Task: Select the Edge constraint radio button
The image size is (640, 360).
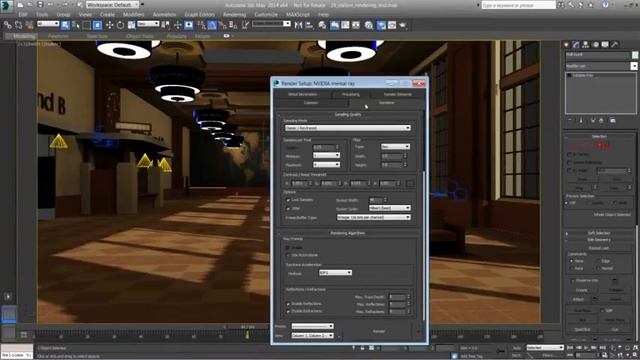Action: [x=598, y=261]
